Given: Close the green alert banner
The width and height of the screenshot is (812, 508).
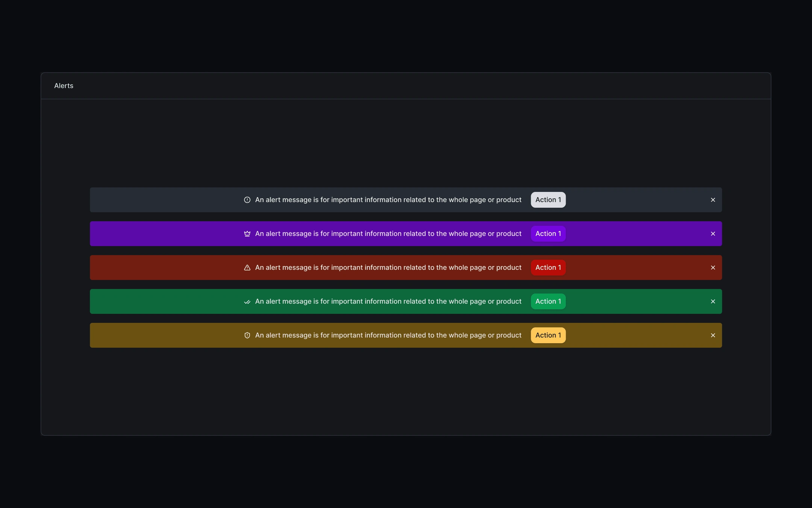Looking at the screenshot, I should [713, 301].
